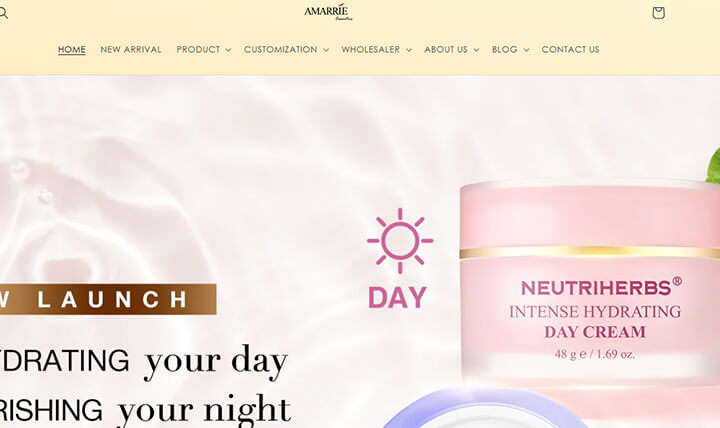The height and width of the screenshot is (428, 720).
Task: Click the Amarrie logo
Action: 328,12
